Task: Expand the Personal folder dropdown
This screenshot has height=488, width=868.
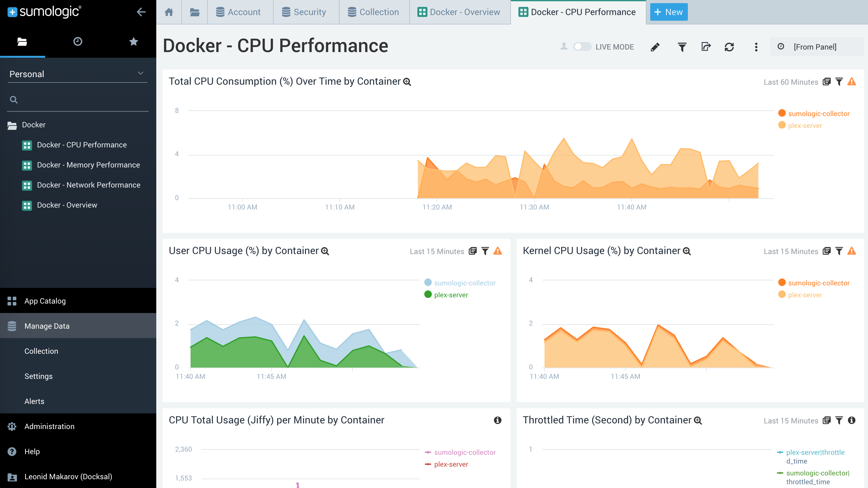Action: tap(141, 73)
